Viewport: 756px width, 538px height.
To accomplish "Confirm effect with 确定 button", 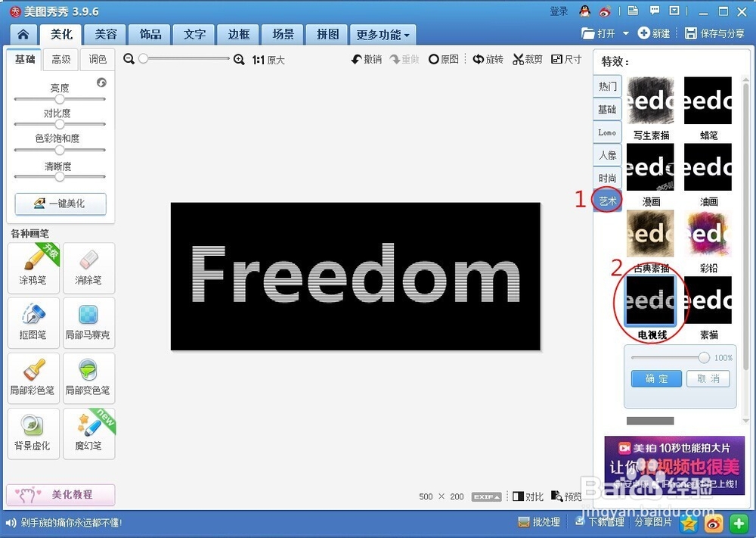I will click(656, 379).
